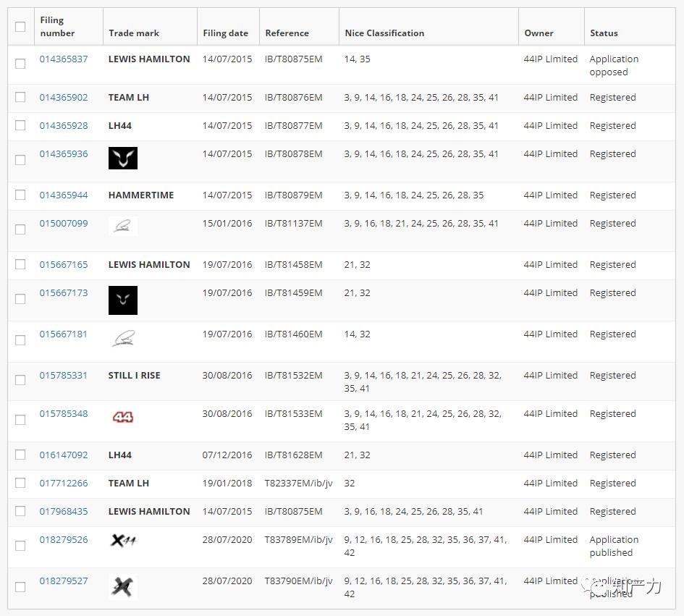Viewport: 684px width, 616px height.
Task: Open filing number 014365944
Action: (x=64, y=195)
